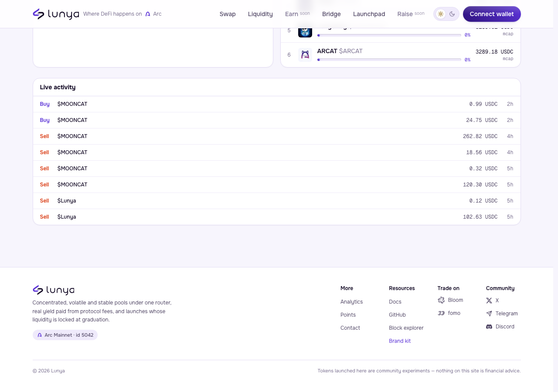Open the 0.32 USDC $MOONCAT sell row

(277, 169)
